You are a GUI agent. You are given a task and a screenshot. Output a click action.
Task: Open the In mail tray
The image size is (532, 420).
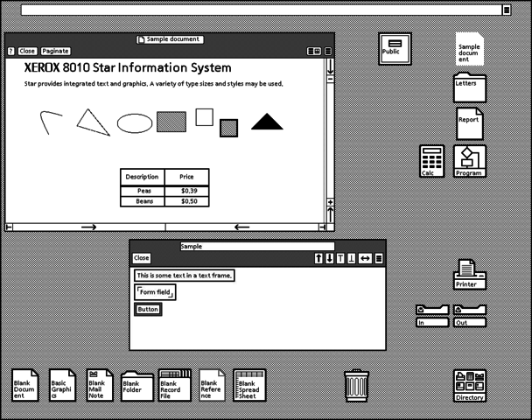432,316
